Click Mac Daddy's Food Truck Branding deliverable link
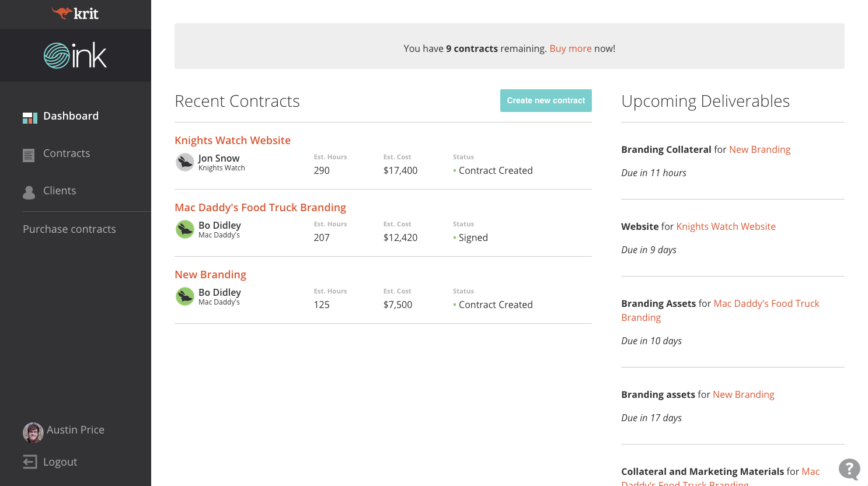 point(720,310)
